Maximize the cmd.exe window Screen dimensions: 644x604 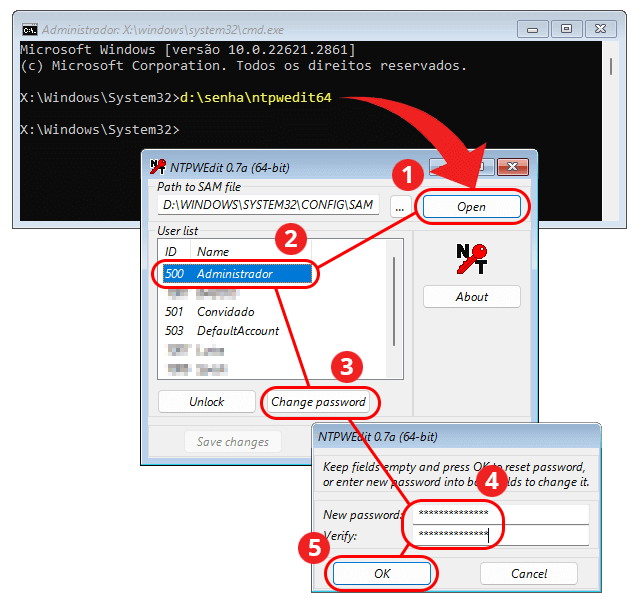tap(566, 29)
